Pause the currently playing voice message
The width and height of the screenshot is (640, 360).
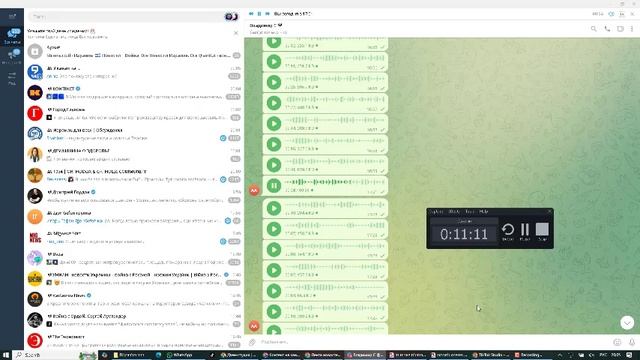tap(274, 186)
